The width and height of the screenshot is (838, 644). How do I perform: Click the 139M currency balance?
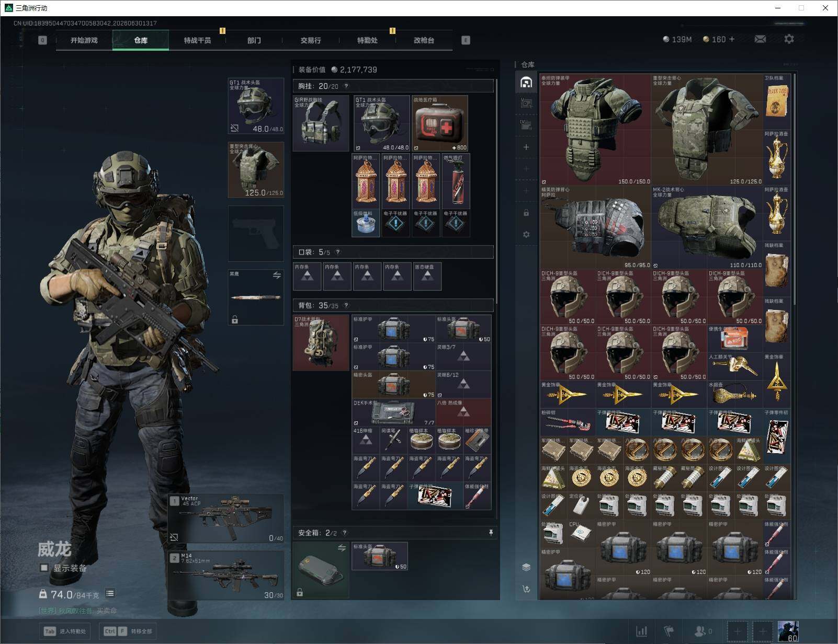[x=677, y=39]
